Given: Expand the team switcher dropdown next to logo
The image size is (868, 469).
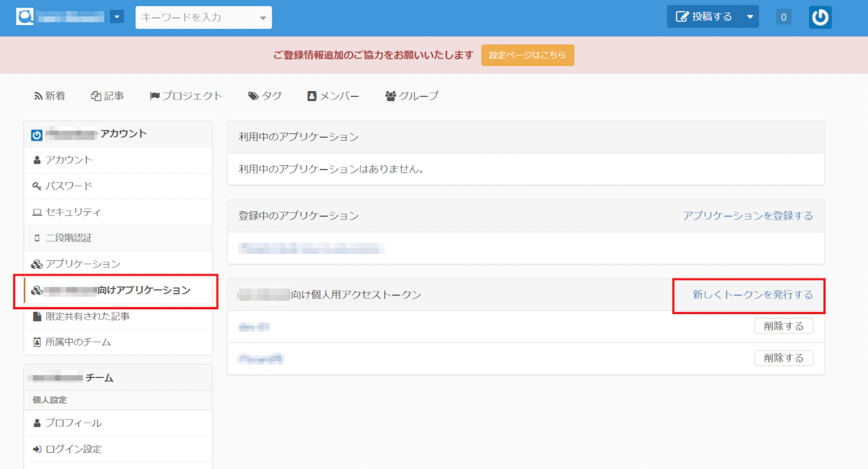Looking at the screenshot, I should pyautogui.click(x=117, y=17).
